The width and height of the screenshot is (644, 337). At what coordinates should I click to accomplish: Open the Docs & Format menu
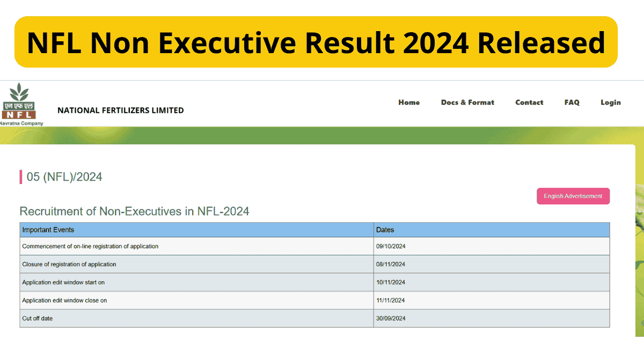click(467, 102)
